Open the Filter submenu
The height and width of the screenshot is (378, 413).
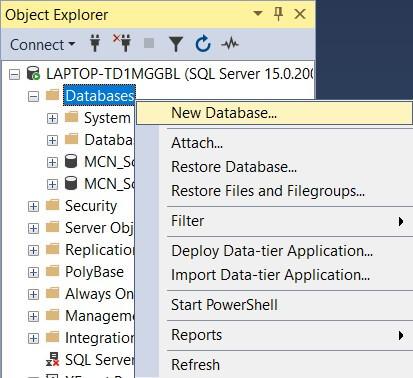(274, 221)
